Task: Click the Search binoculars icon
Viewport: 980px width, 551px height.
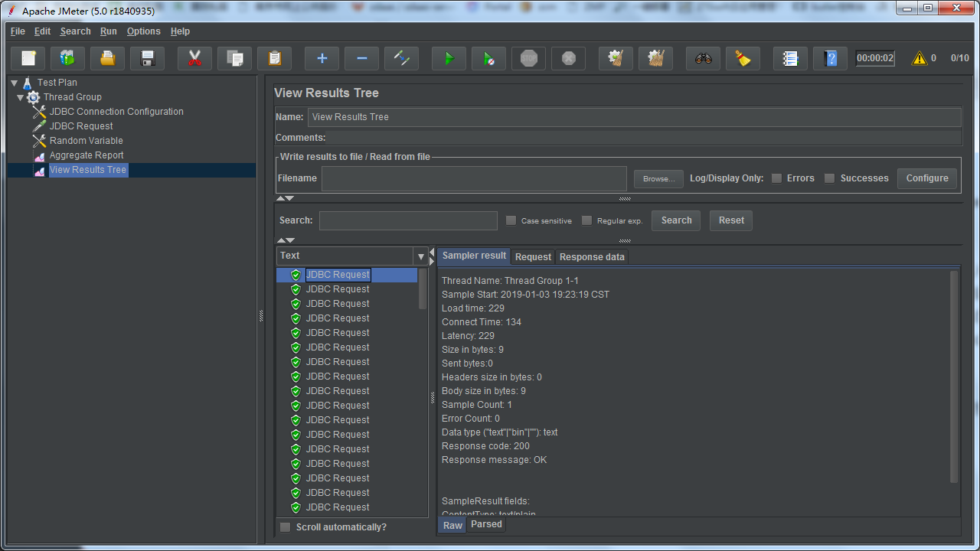Action: (x=704, y=58)
